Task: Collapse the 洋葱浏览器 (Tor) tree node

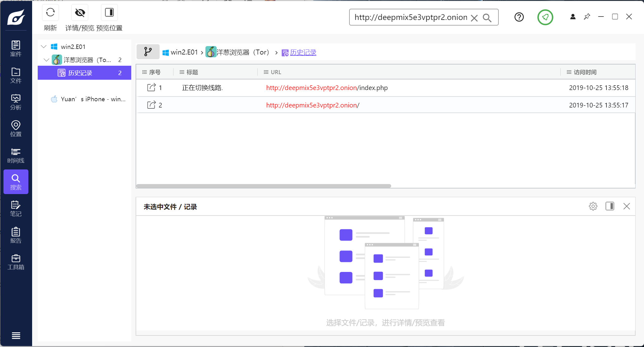Action: pos(46,60)
